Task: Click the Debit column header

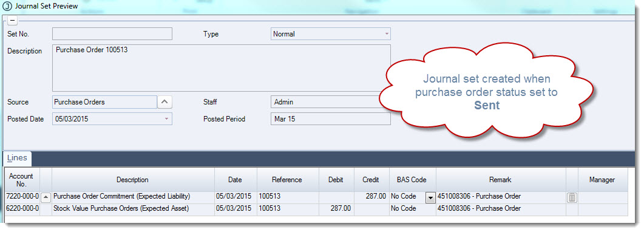Action: pos(336,180)
